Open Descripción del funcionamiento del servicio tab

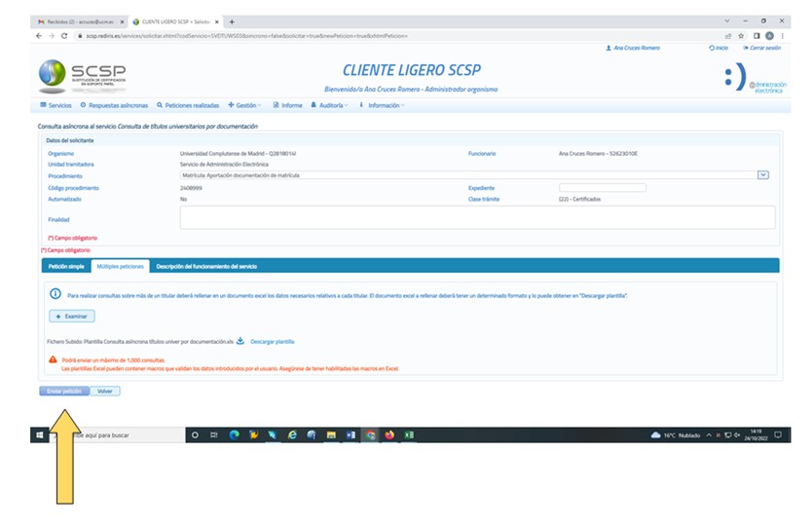(x=206, y=266)
